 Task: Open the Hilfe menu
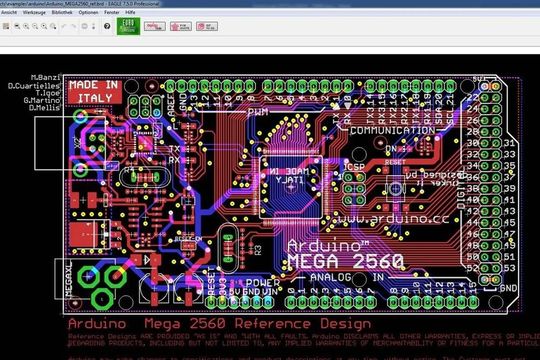coord(130,12)
